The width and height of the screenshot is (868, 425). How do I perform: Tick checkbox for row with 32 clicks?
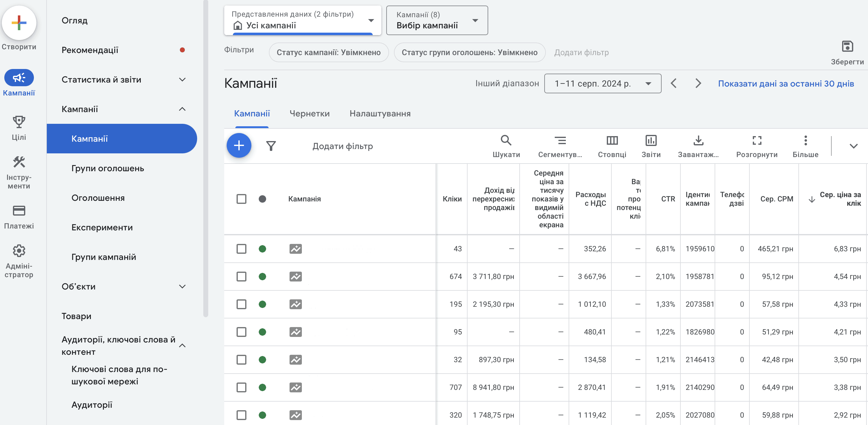click(241, 360)
